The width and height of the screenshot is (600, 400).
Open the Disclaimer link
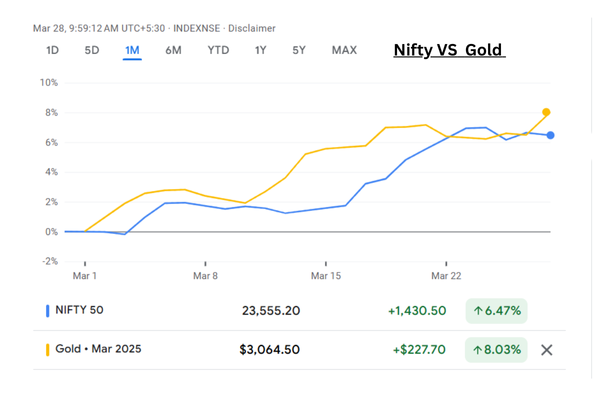click(252, 28)
